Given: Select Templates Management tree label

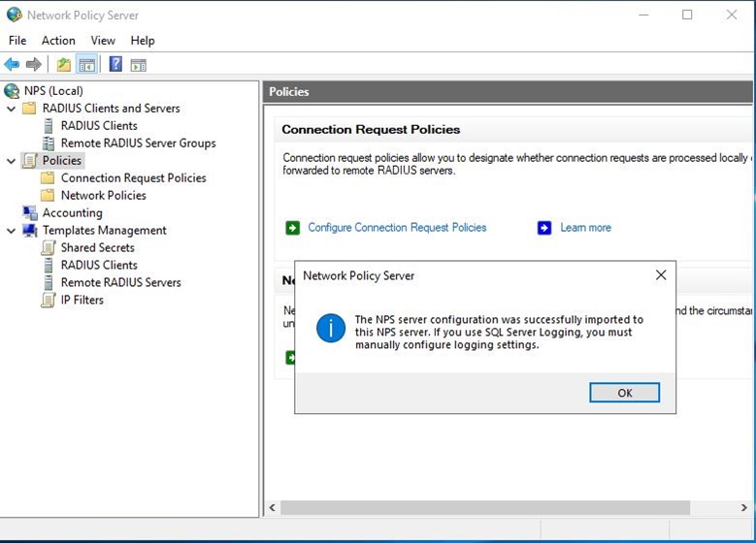Looking at the screenshot, I should point(104,231).
